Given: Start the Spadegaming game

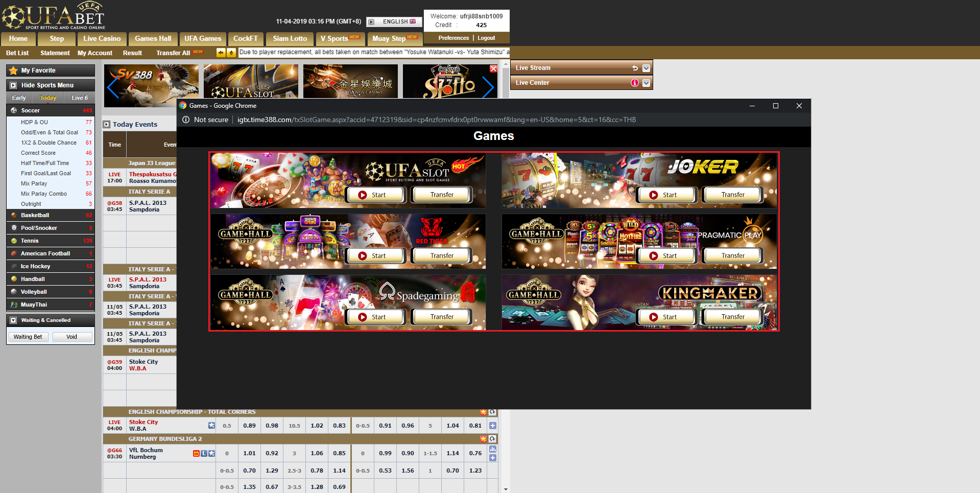Looking at the screenshot, I should [376, 317].
